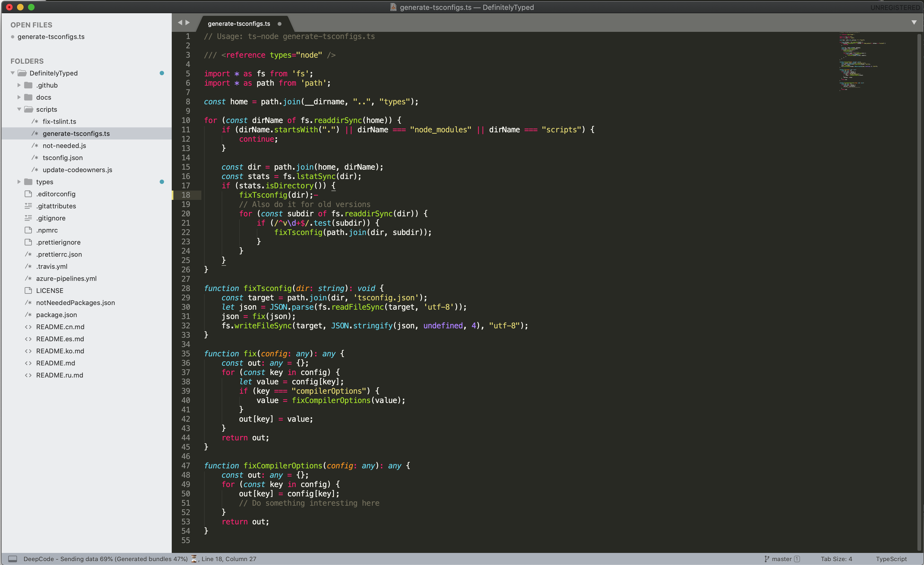This screenshot has width=924, height=565.
Task: Click the hourglass icon in status bar
Action: (x=194, y=559)
